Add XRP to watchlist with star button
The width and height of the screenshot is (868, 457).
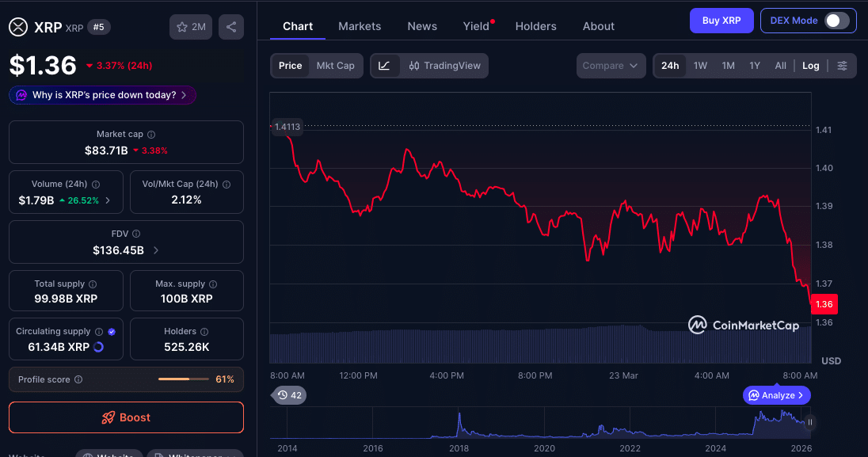coord(190,27)
